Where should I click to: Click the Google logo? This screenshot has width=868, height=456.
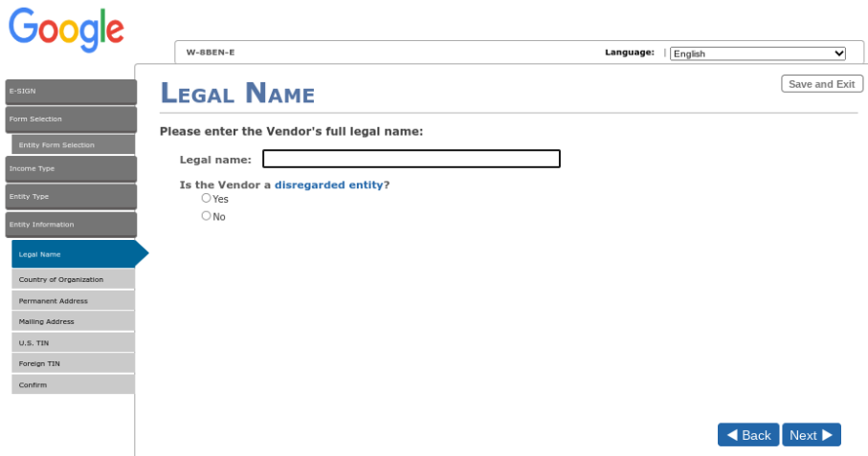click(x=66, y=30)
